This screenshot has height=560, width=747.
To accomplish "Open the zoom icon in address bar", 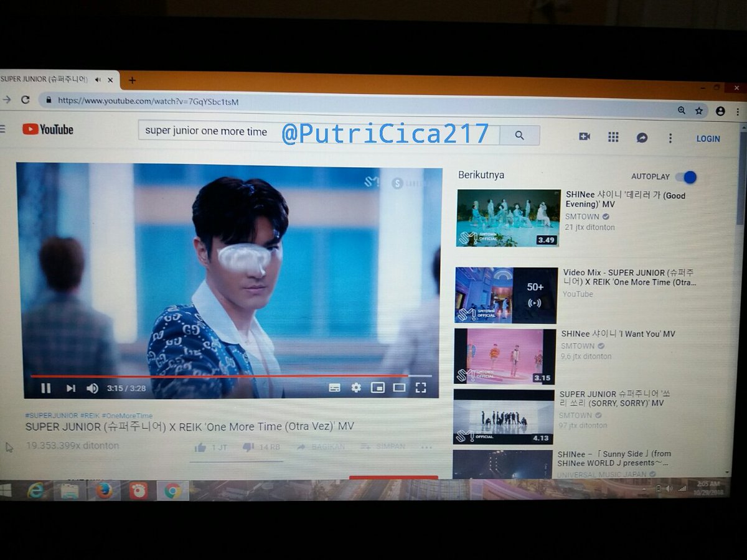I will tap(682, 110).
